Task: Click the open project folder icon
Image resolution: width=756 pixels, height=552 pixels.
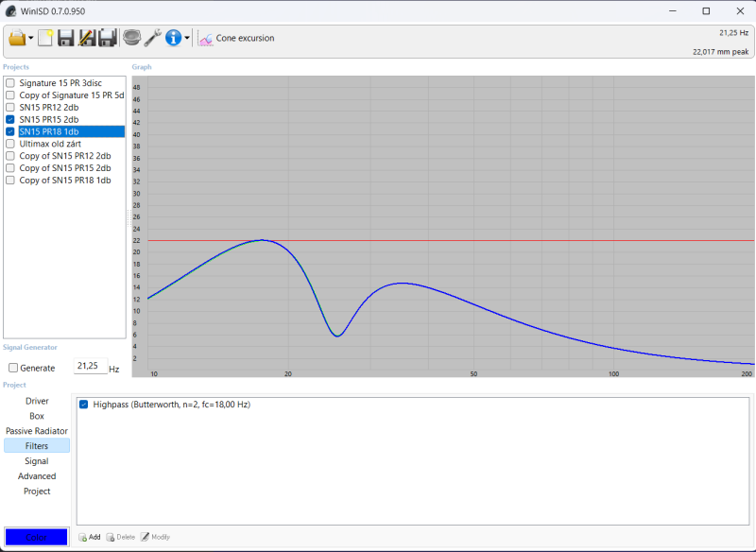Action: click(17, 38)
